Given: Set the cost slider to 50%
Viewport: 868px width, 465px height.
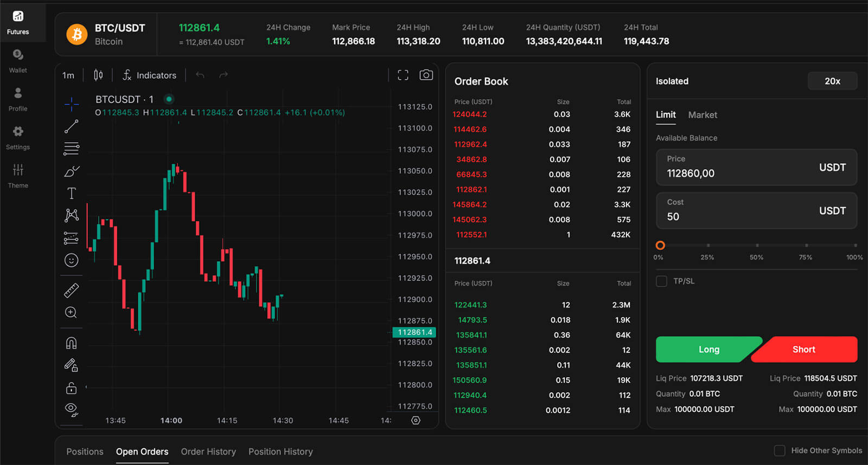Looking at the screenshot, I should tap(757, 246).
